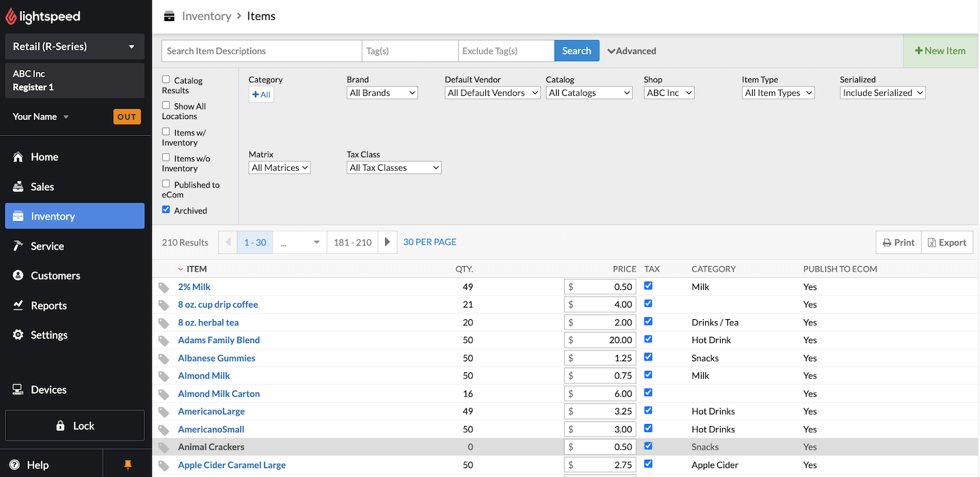
Task: Add a category with +All button
Action: pyautogui.click(x=261, y=95)
